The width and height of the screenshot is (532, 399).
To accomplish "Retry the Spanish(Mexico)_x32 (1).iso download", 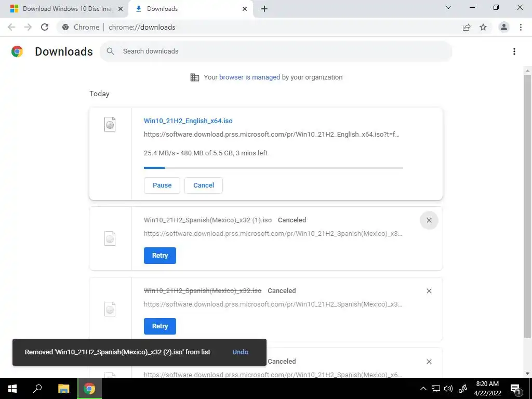I will tap(160, 256).
